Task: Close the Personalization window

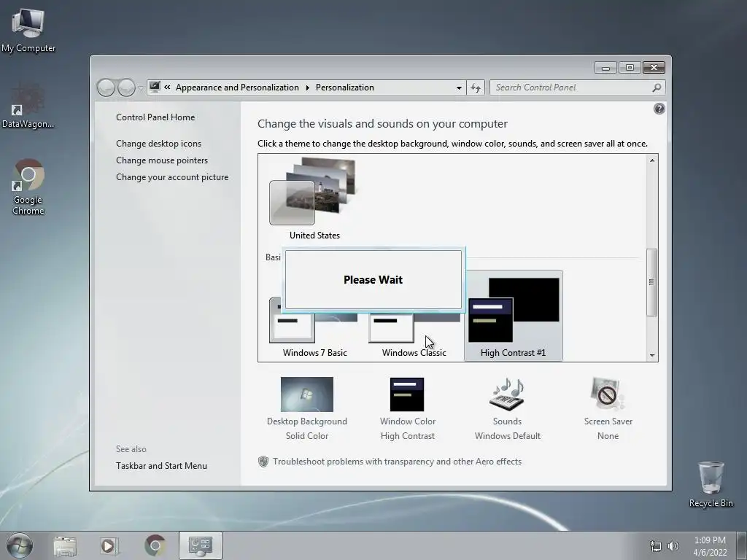Action: (x=654, y=68)
